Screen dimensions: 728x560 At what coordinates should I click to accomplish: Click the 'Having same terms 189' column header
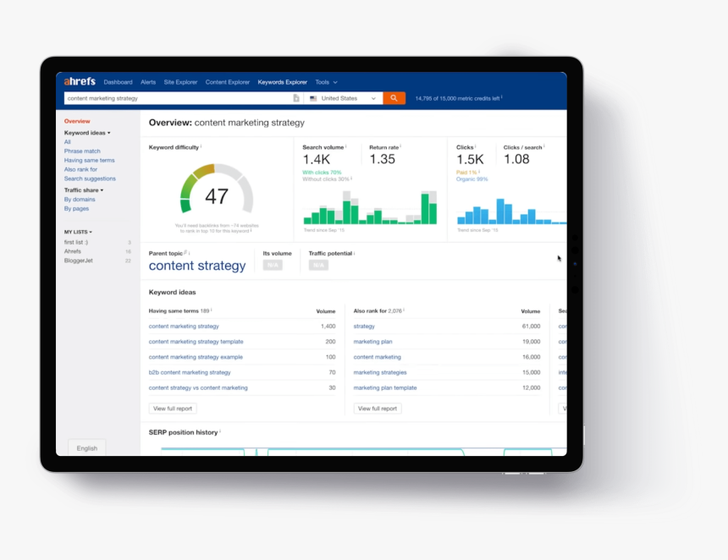pos(179,310)
